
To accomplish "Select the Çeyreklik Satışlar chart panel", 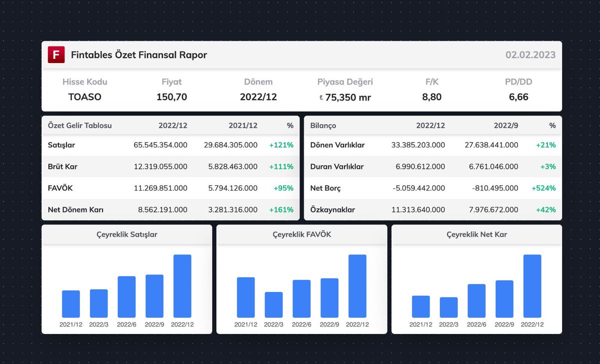I will coord(127,279).
